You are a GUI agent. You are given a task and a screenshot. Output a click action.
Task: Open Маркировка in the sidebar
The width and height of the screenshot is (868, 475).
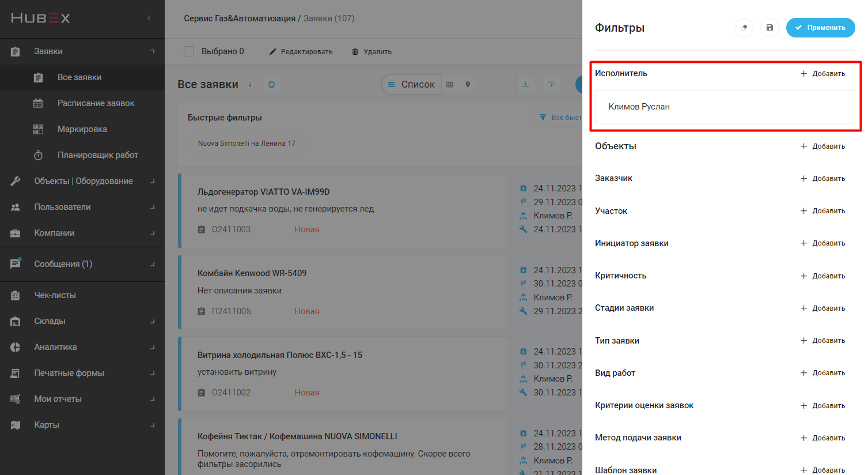point(82,129)
